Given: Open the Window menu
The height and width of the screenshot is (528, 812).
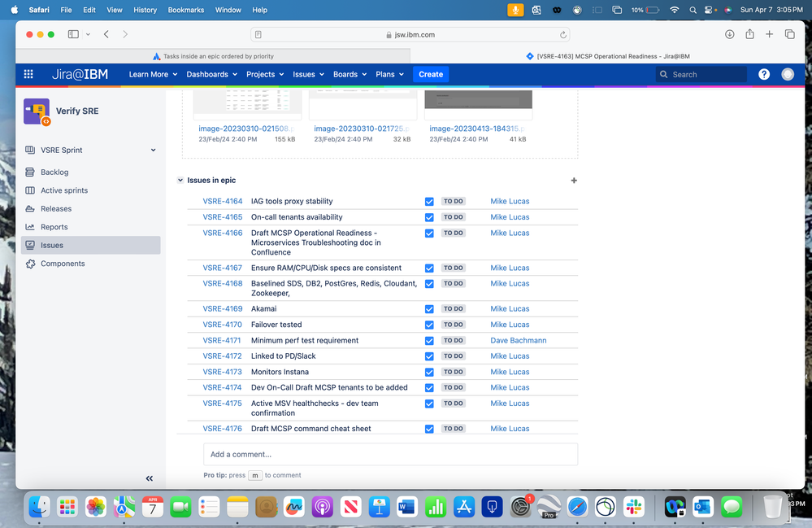Looking at the screenshot, I should coord(228,10).
